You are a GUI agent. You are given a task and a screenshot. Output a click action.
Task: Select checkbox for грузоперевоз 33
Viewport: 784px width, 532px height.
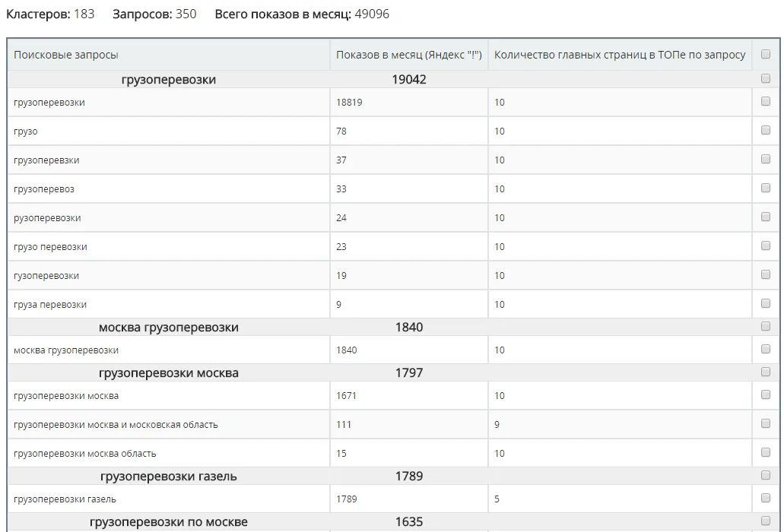pyautogui.click(x=766, y=188)
